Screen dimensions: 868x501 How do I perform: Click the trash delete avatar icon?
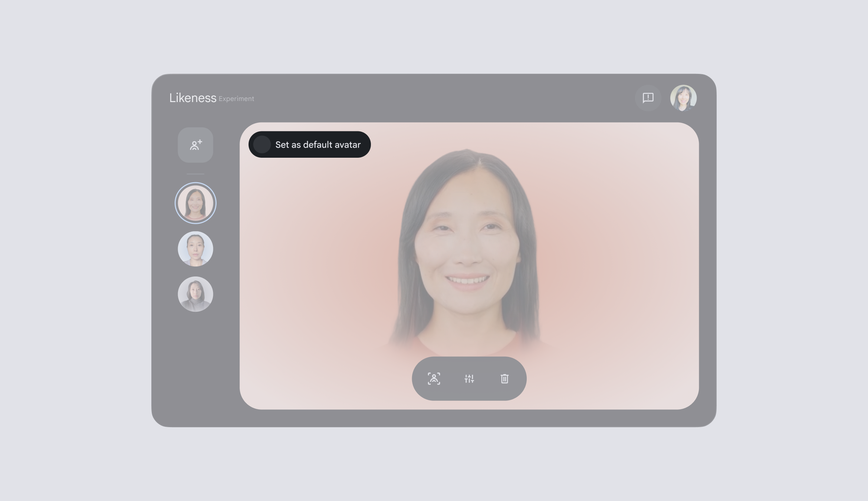[x=504, y=379]
